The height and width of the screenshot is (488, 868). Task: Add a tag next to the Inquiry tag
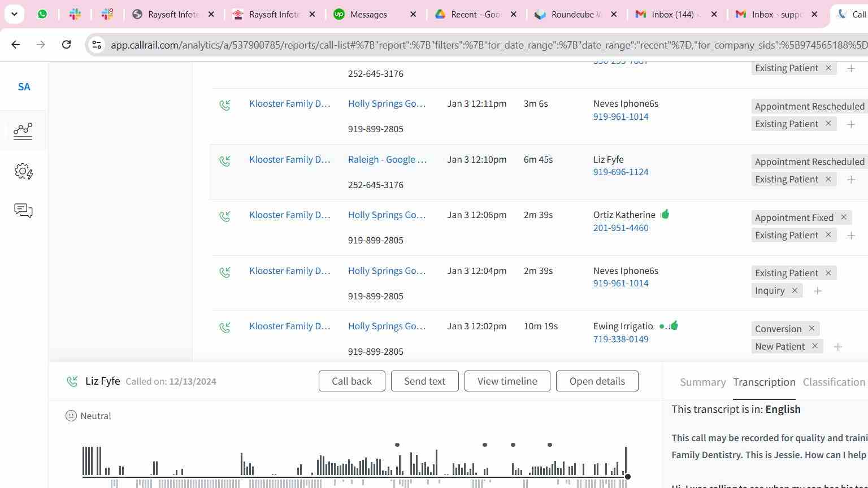(817, 291)
